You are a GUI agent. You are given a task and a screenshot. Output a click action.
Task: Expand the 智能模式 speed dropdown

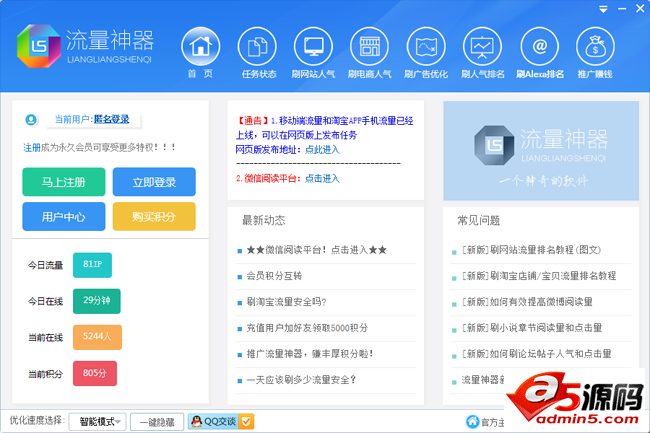[x=98, y=422]
